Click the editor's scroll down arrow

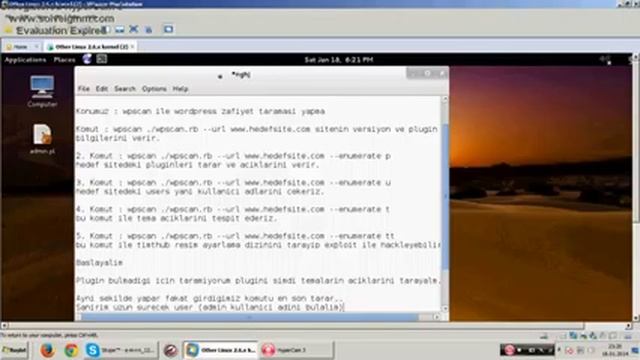click(445, 309)
